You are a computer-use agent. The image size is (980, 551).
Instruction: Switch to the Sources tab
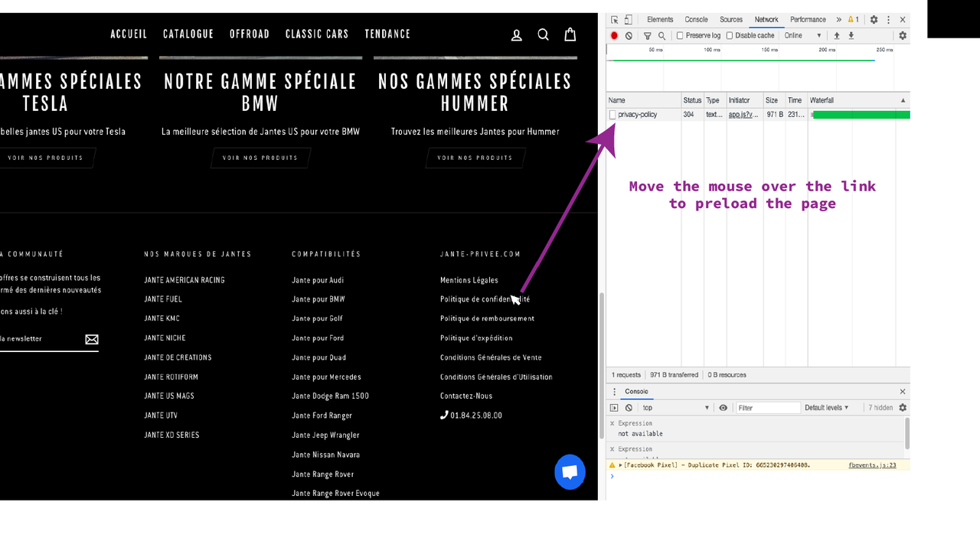pos(731,20)
